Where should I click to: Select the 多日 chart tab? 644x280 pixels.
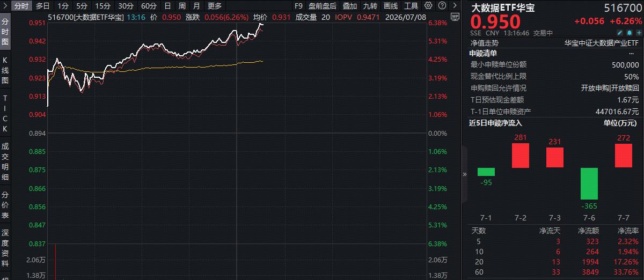point(42,6)
